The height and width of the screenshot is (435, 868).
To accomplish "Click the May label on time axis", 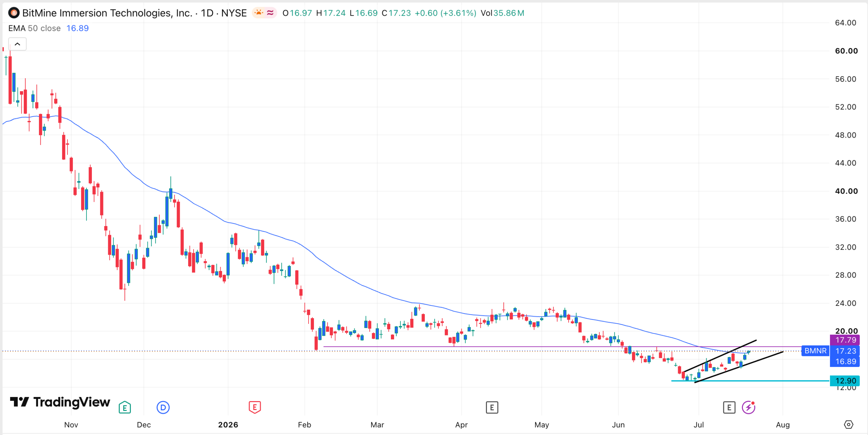I will (541, 424).
